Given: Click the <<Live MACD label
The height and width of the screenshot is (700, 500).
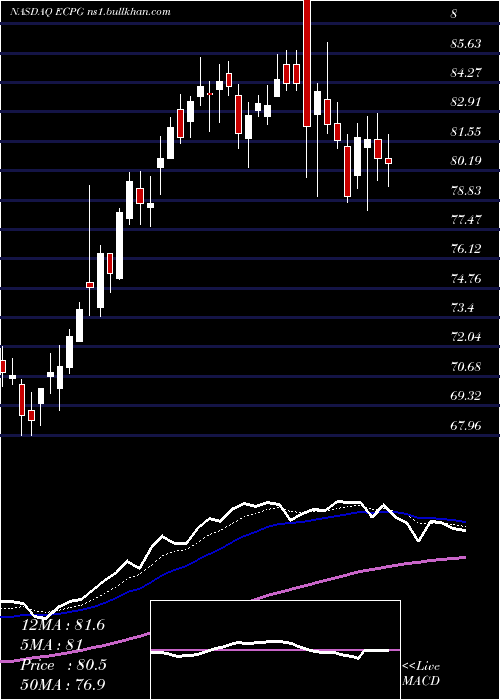Looking at the screenshot, I should coord(421,674).
